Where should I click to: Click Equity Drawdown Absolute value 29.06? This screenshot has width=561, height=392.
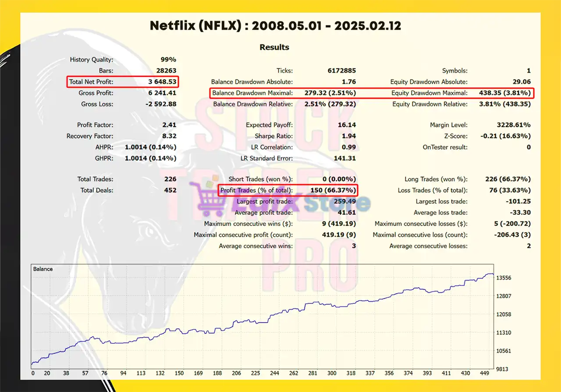coord(522,82)
